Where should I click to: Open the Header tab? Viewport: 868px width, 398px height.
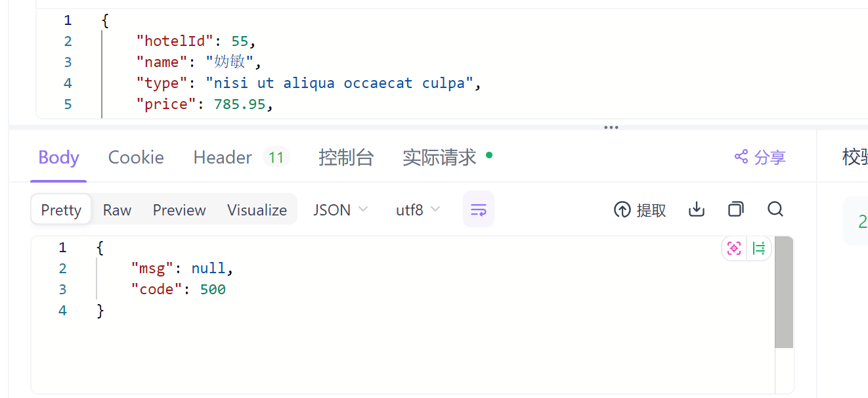click(223, 158)
